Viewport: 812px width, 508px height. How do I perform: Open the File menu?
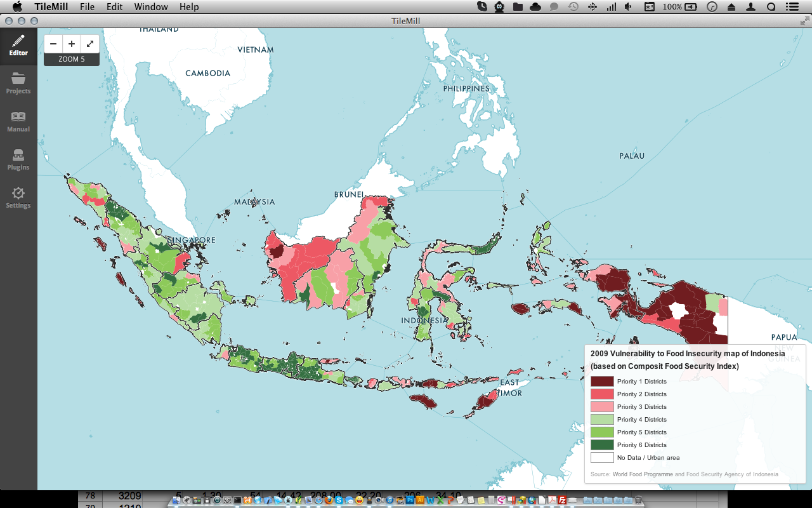point(87,6)
